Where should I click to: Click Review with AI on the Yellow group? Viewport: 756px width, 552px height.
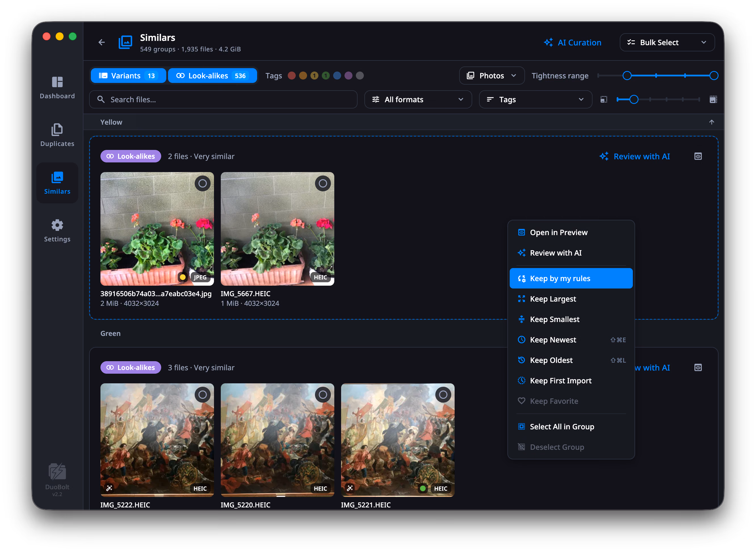click(x=635, y=156)
